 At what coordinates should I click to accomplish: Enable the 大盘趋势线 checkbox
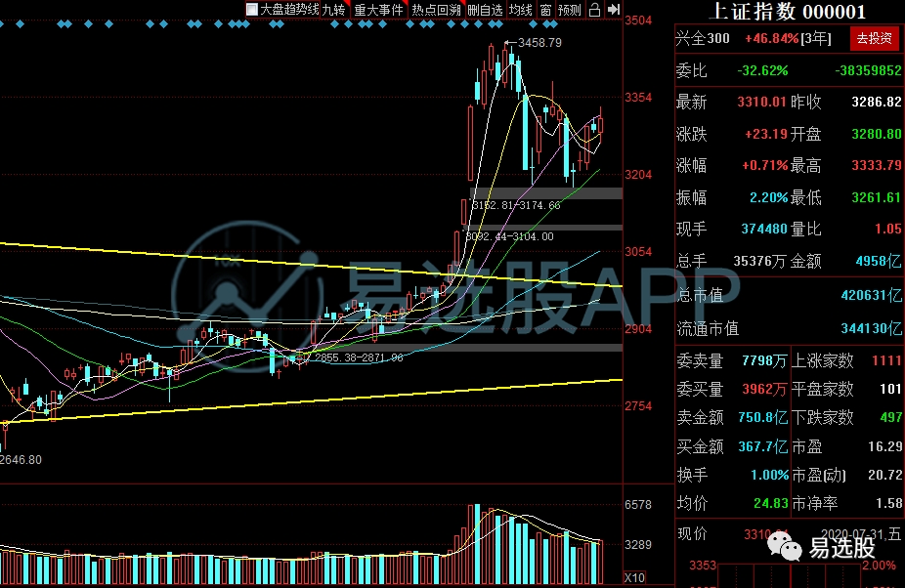click(251, 10)
